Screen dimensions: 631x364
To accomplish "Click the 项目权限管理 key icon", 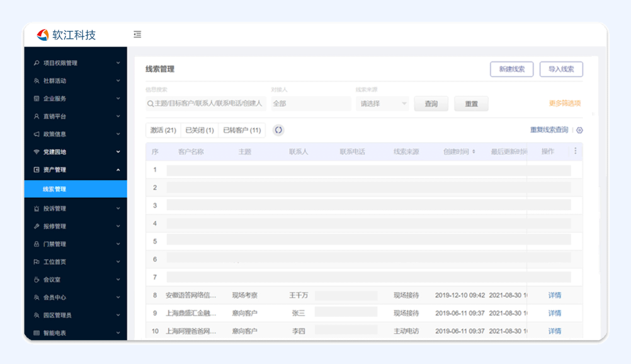I will pyautogui.click(x=36, y=63).
